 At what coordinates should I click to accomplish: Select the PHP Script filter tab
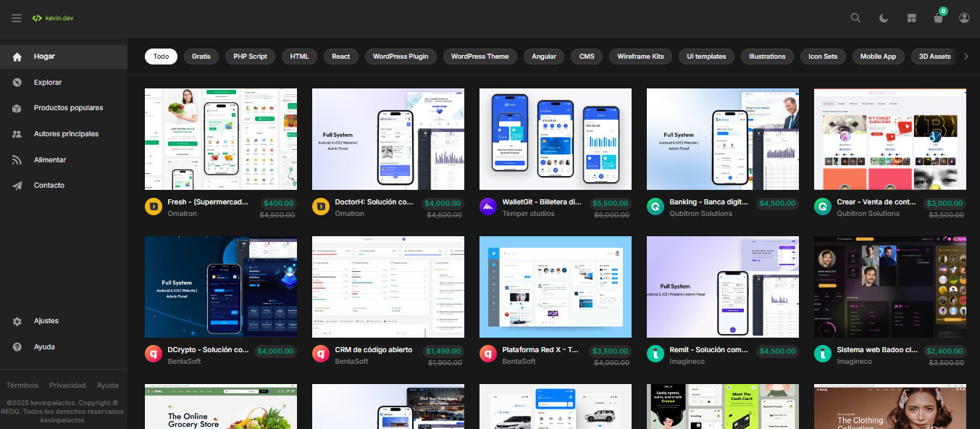(250, 57)
